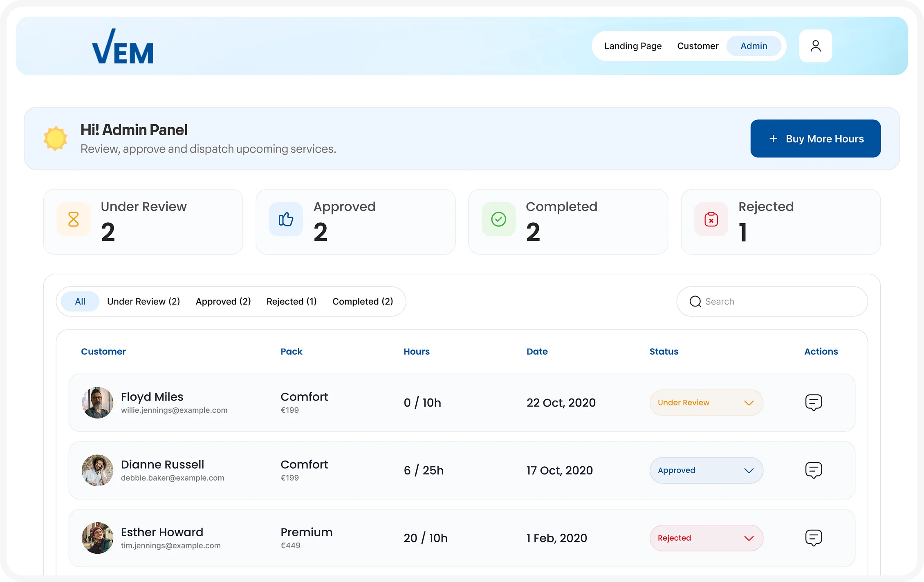Viewport: 924px width, 582px height.
Task: Switch to the Customer view tab
Action: click(697, 46)
